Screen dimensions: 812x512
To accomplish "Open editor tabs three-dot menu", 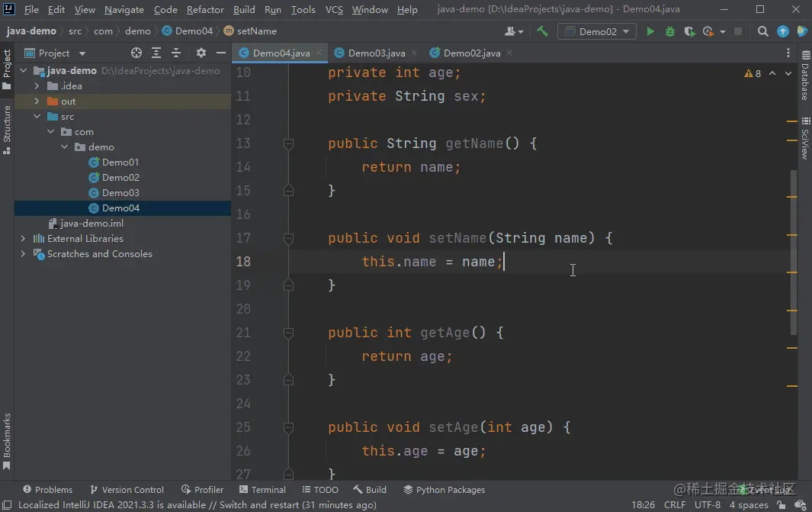I will (x=788, y=53).
